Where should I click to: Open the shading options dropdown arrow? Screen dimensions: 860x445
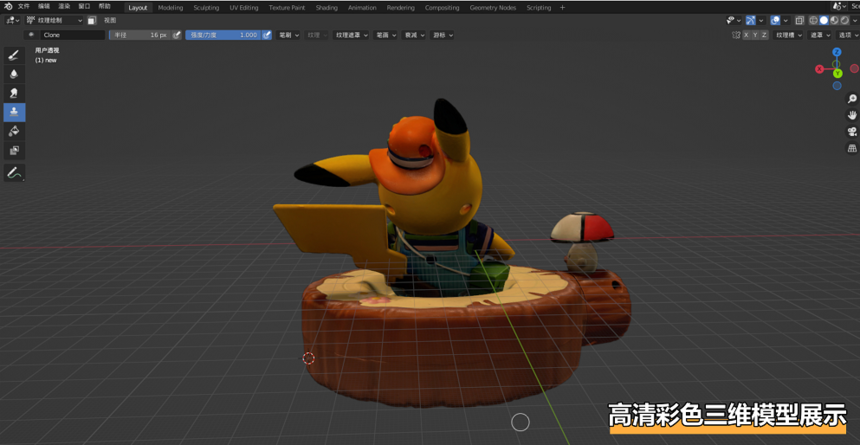point(853,20)
